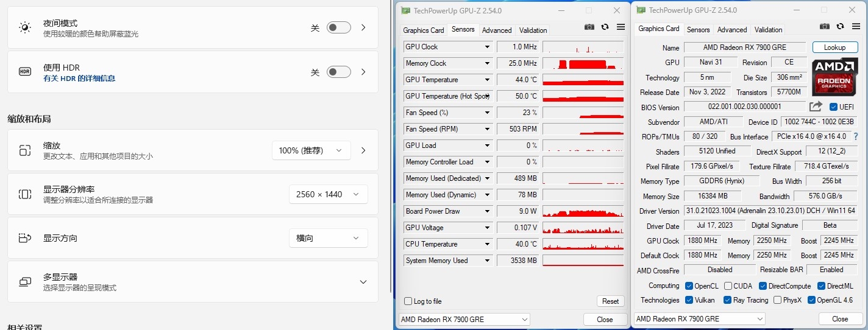The image size is (868, 330).
Task: Toggle the HDR switch (使用 HDR)
Action: click(x=338, y=72)
